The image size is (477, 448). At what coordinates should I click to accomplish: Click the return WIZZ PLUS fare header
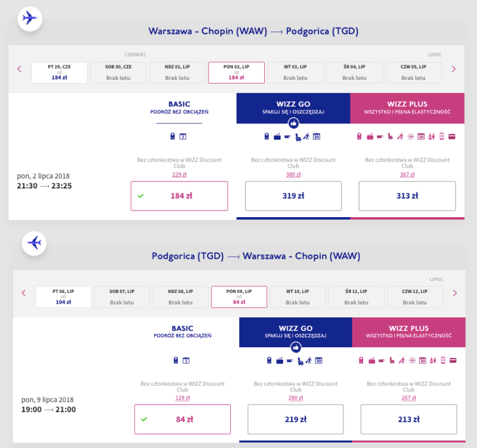click(x=409, y=332)
